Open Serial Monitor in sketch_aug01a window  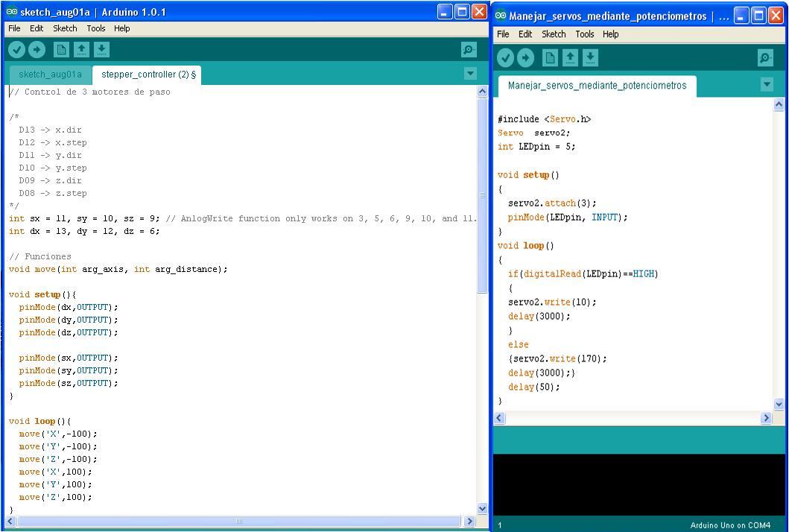(x=469, y=49)
